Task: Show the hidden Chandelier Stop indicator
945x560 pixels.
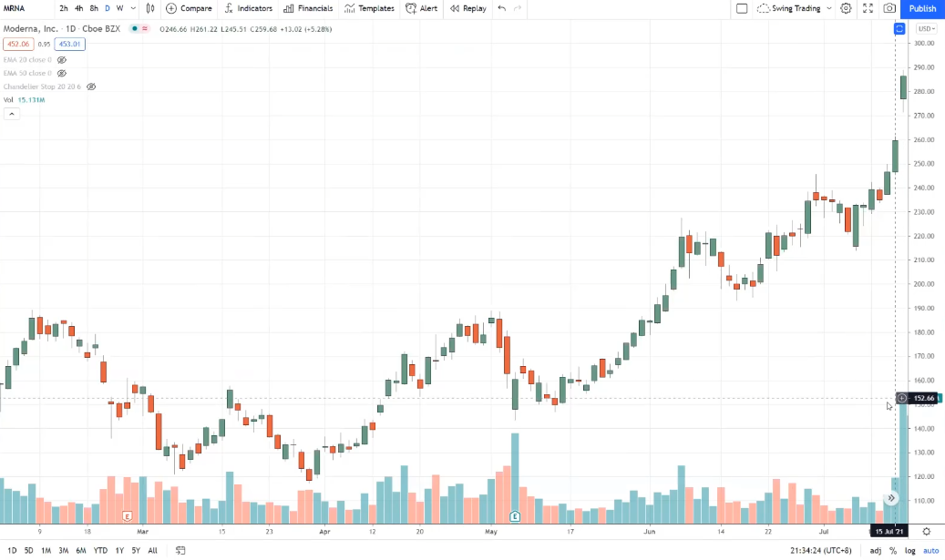Action: (91, 87)
